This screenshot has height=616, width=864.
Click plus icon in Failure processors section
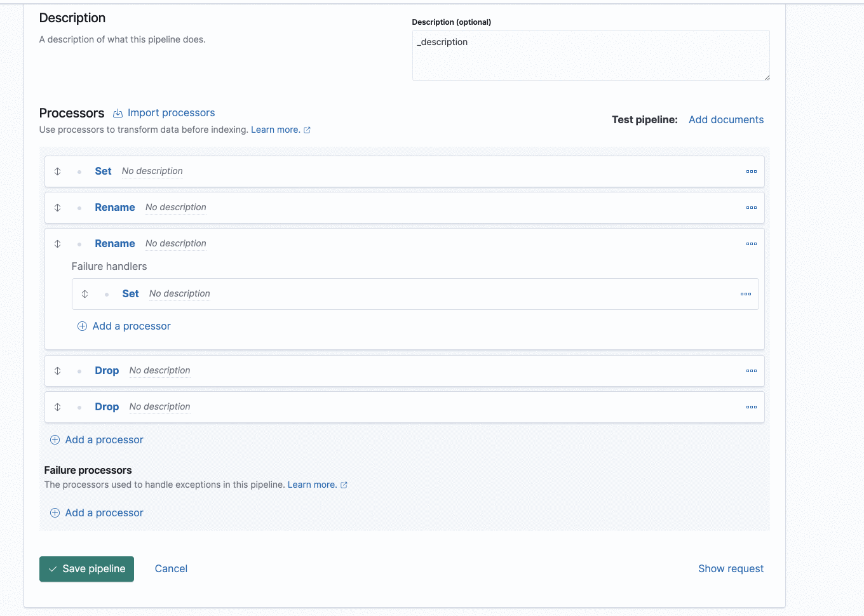[55, 513]
